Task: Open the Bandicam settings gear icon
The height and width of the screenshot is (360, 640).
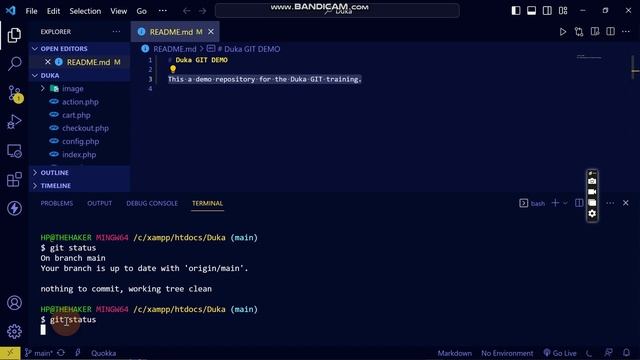Action: pos(592,213)
